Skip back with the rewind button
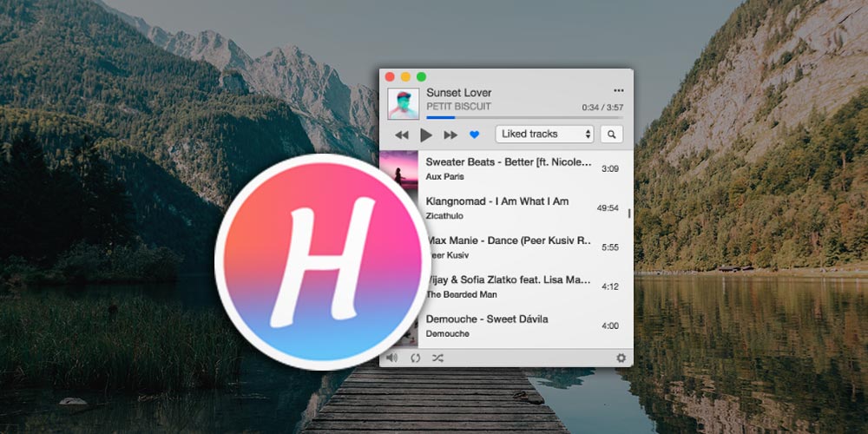Screen dimensions: 868x434 [x=402, y=135]
